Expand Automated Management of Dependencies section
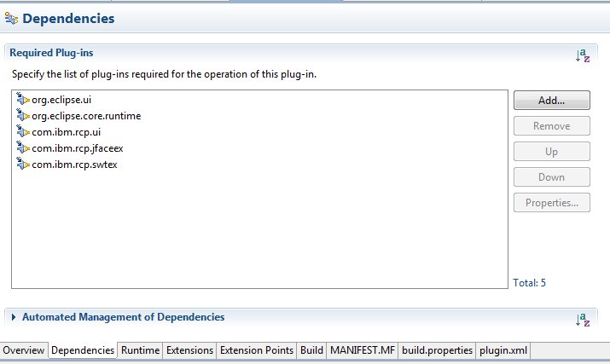610x364 pixels. tap(14, 317)
